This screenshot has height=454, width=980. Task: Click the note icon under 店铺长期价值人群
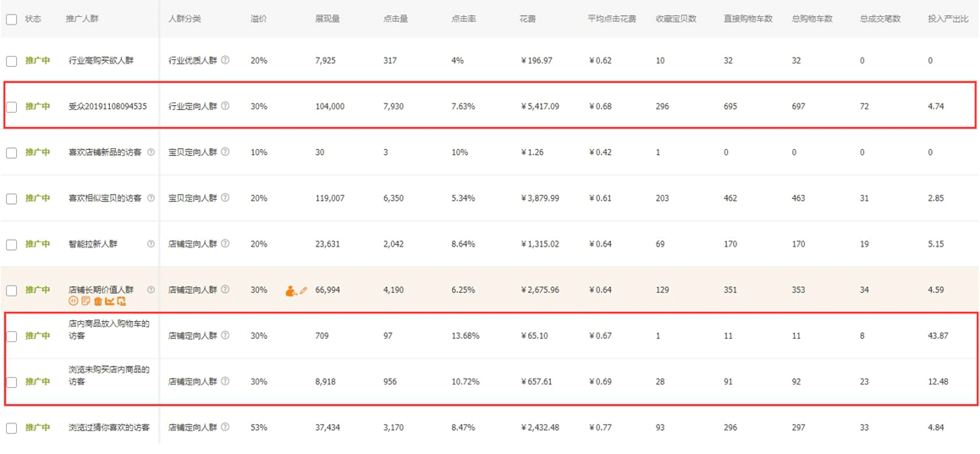85,302
